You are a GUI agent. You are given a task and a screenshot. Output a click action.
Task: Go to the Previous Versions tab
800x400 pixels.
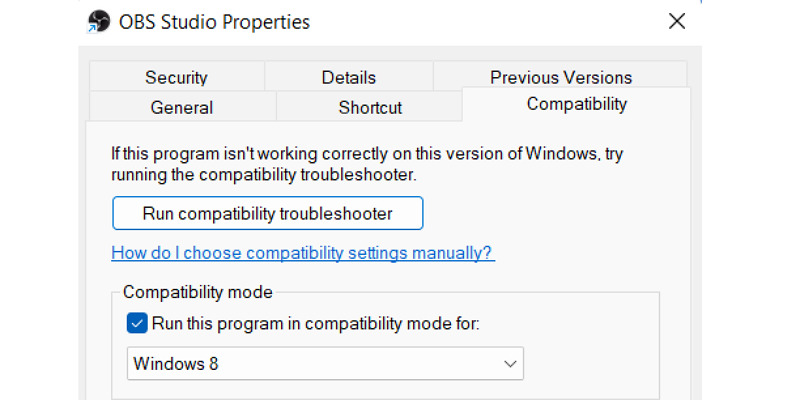(x=561, y=77)
